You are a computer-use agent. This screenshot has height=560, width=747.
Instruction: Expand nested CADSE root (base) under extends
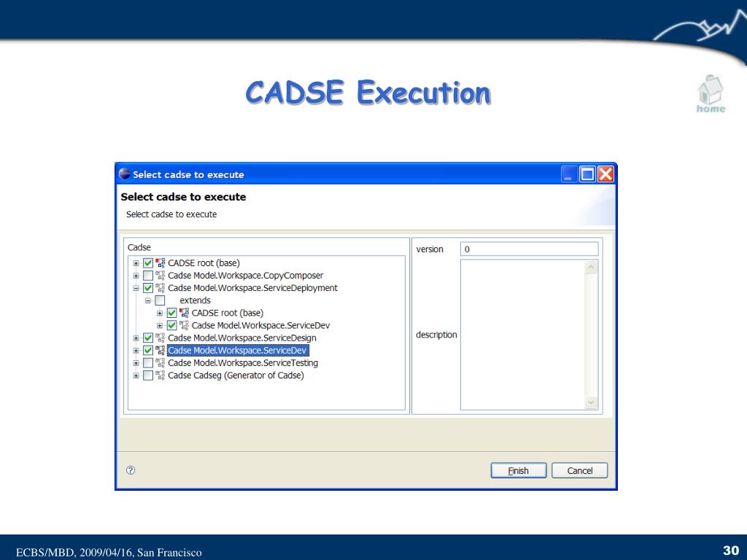click(160, 314)
